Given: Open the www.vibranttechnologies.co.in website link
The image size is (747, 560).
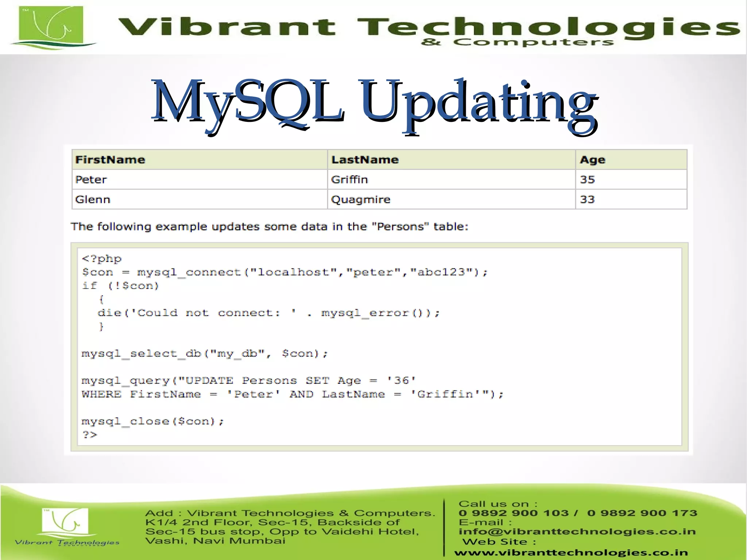Looking at the screenshot, I should click(571, 553).
